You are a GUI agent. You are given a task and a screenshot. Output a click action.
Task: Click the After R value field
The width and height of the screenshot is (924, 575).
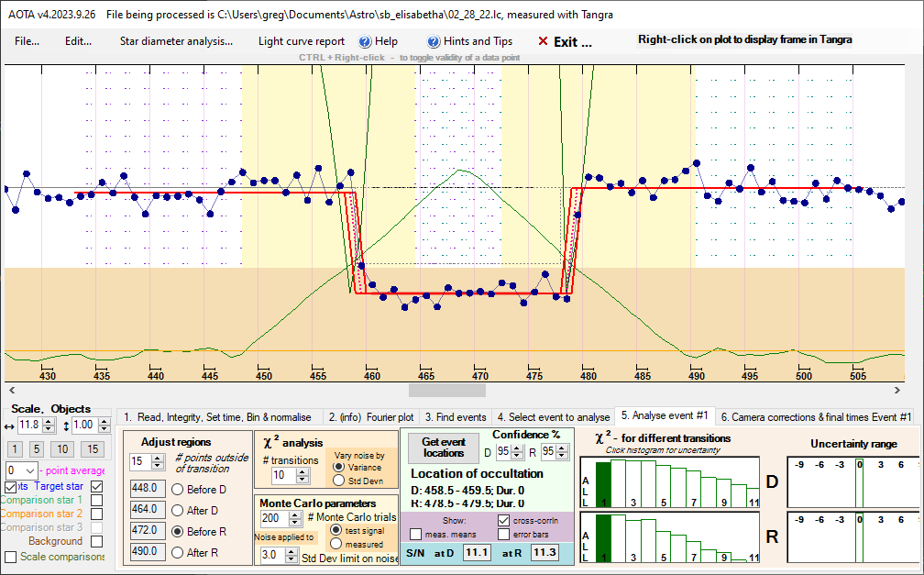tap(147, 551)
